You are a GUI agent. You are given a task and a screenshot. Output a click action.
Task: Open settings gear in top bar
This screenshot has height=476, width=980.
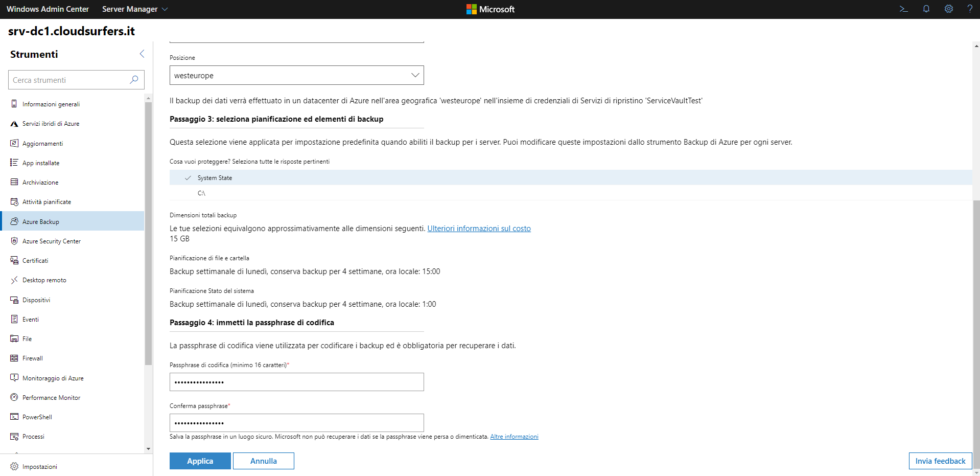click(x=948, y=9)
